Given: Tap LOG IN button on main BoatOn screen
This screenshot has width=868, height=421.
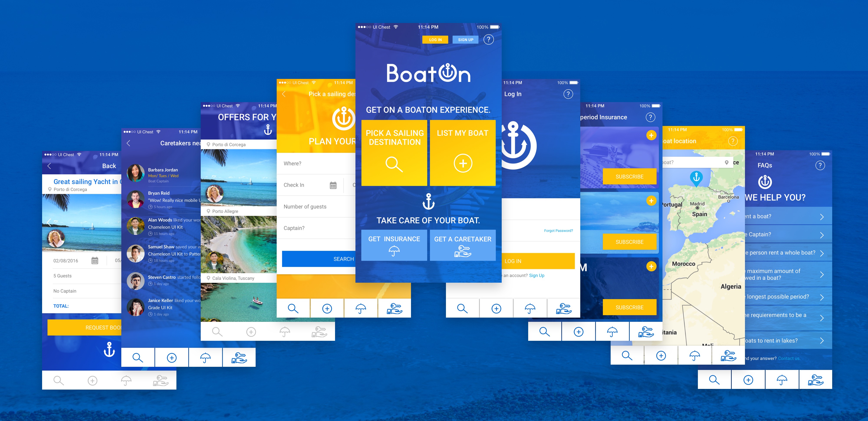Looking at the screenshot, I should click(x=435, y=40).
